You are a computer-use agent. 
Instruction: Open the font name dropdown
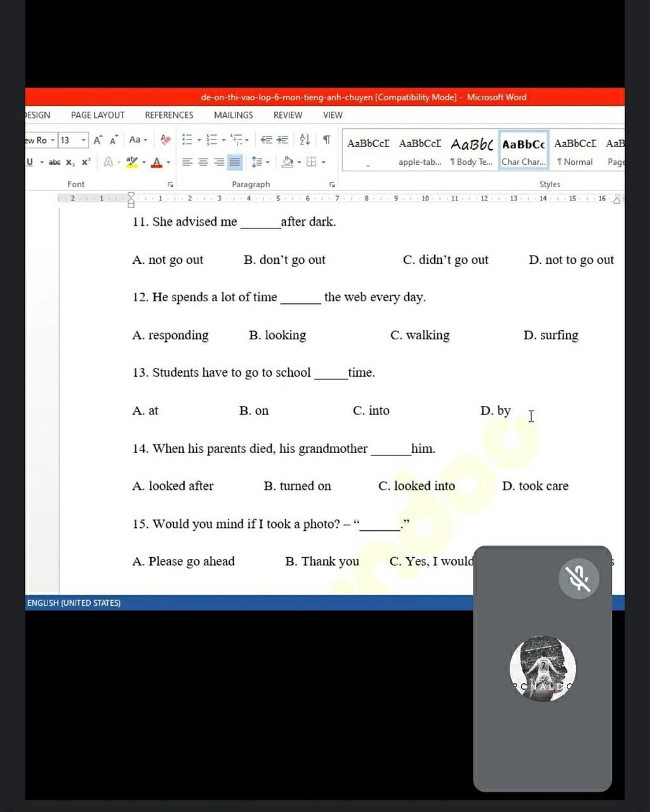[x=53, y=140]
